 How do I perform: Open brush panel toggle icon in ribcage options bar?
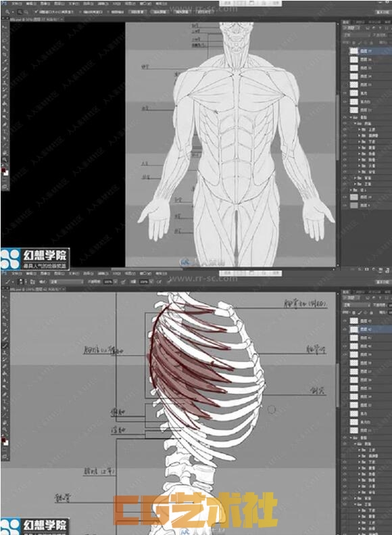click(32, 282)
